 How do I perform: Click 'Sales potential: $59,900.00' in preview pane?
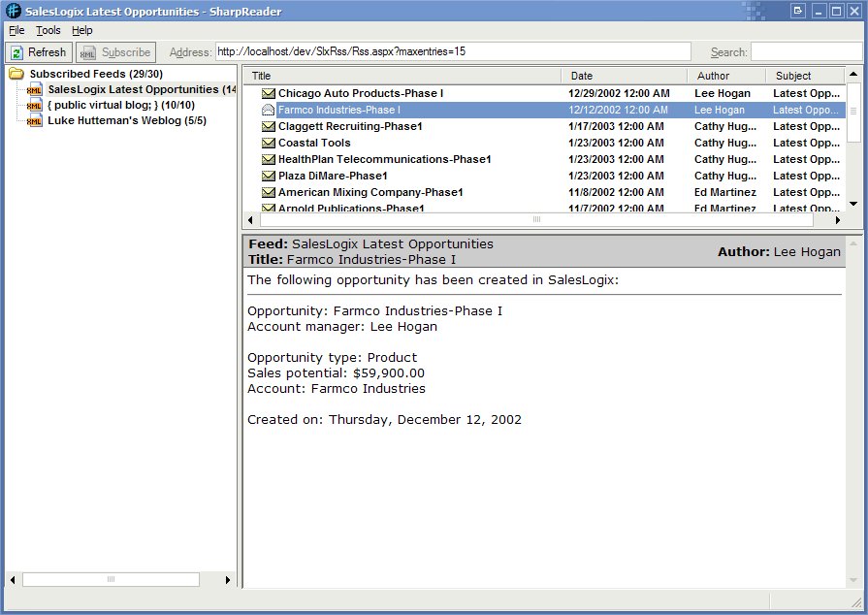[x=336, y=373]
